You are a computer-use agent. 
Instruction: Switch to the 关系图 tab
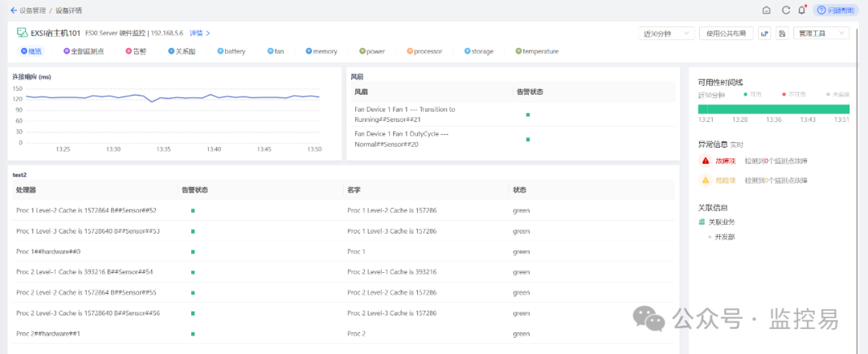(x=182, y=51)
